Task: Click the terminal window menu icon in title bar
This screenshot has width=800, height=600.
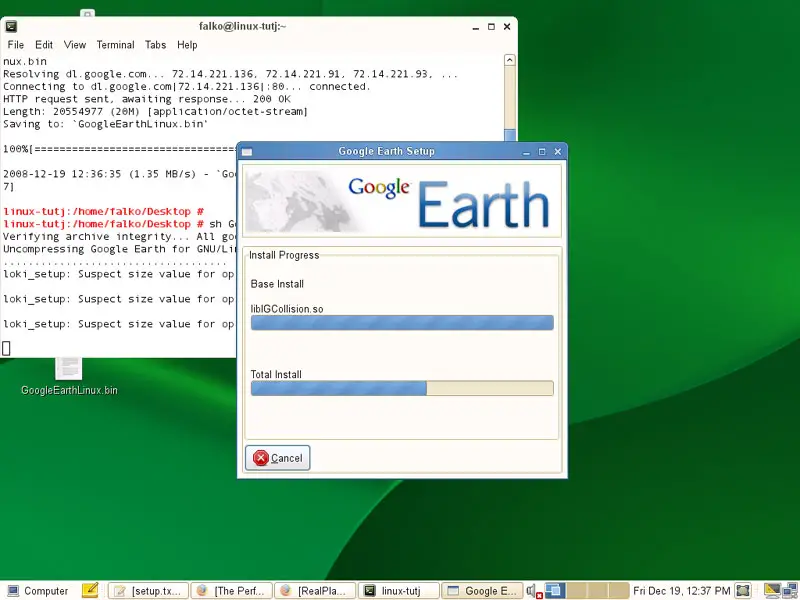Action: click(x=11, y=27)
